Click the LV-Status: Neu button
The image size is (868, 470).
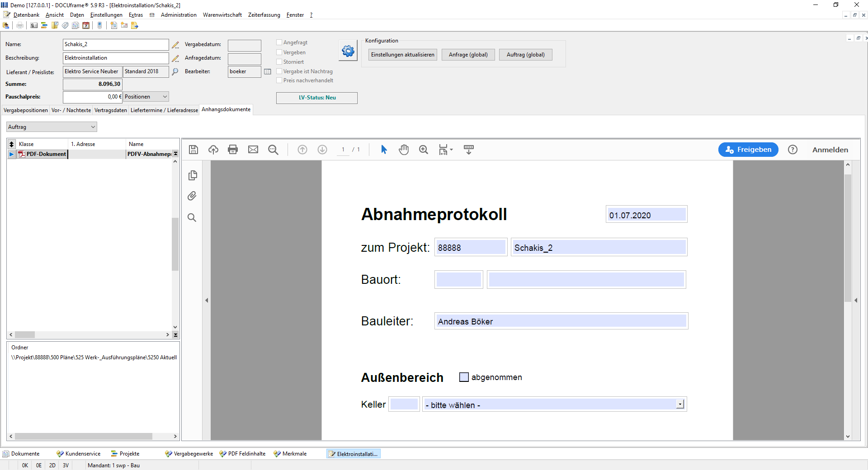[317, 98]
